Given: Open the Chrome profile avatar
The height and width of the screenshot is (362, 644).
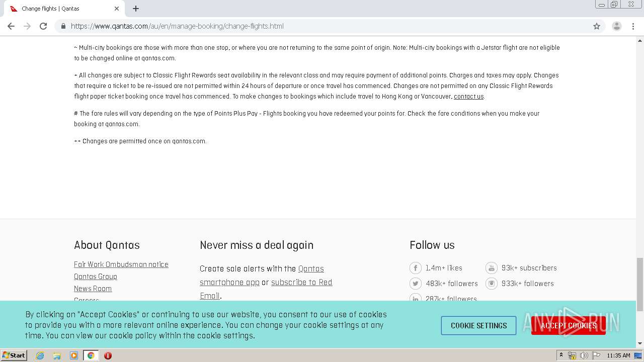Looking at the screenshot, I should [617, 26].
